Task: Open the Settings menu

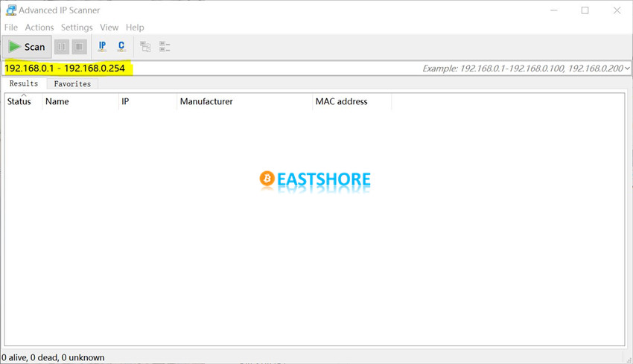Action: [77, 28]
